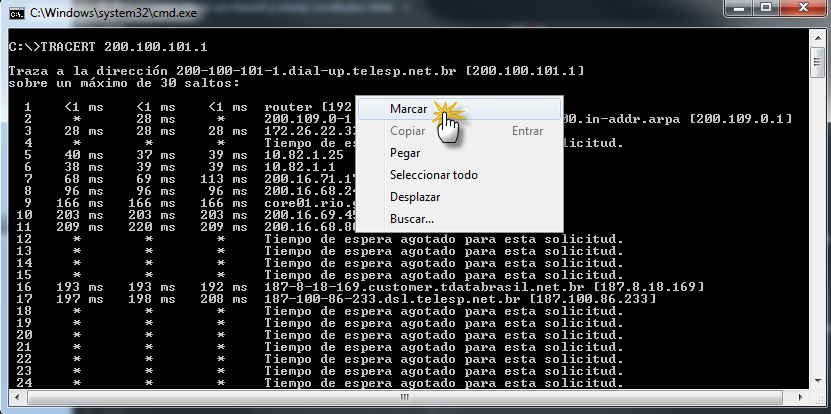
Task: Click horizontal scrollbar left arrow
Action: (x=16, y=397)
